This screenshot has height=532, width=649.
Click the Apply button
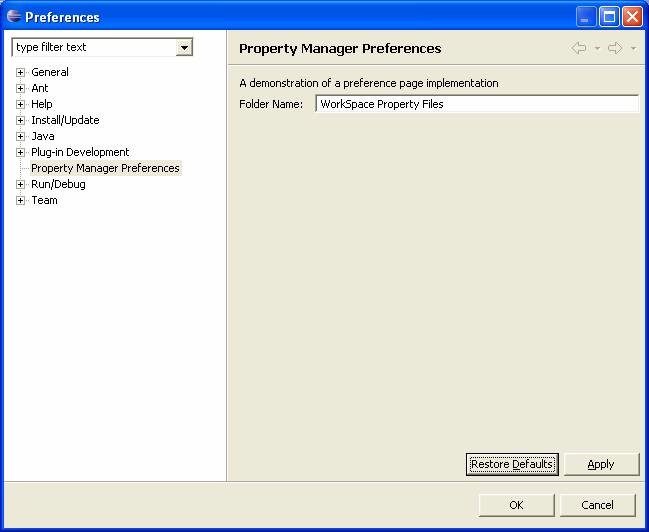[601, 465]
